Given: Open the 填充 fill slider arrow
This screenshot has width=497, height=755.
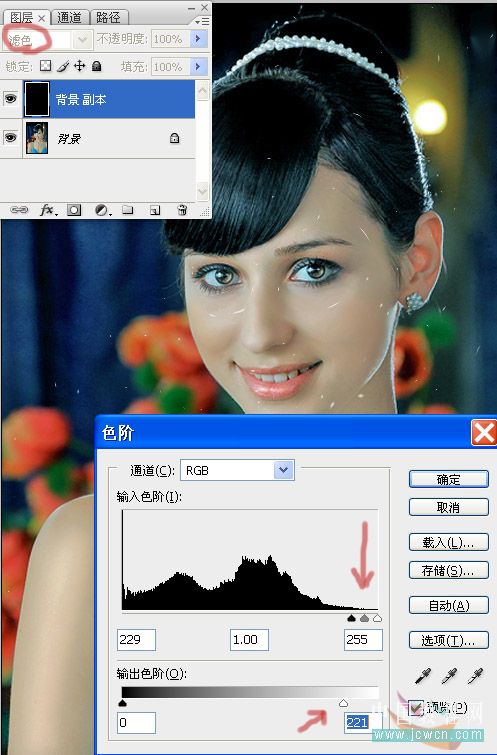Looking at the screenshot, I should tap(198, 66).
